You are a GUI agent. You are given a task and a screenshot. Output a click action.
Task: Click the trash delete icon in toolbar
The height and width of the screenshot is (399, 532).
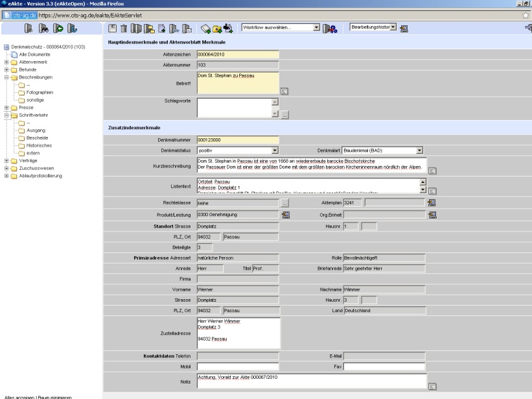(x=124, y=28)
